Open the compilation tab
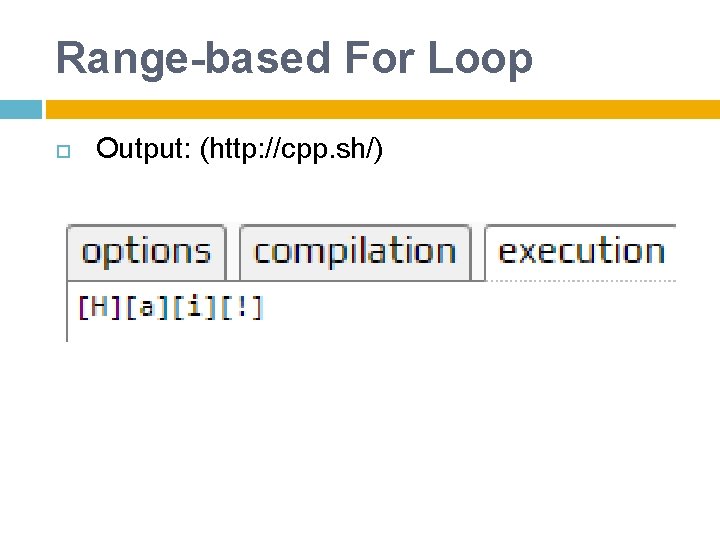 355,251
